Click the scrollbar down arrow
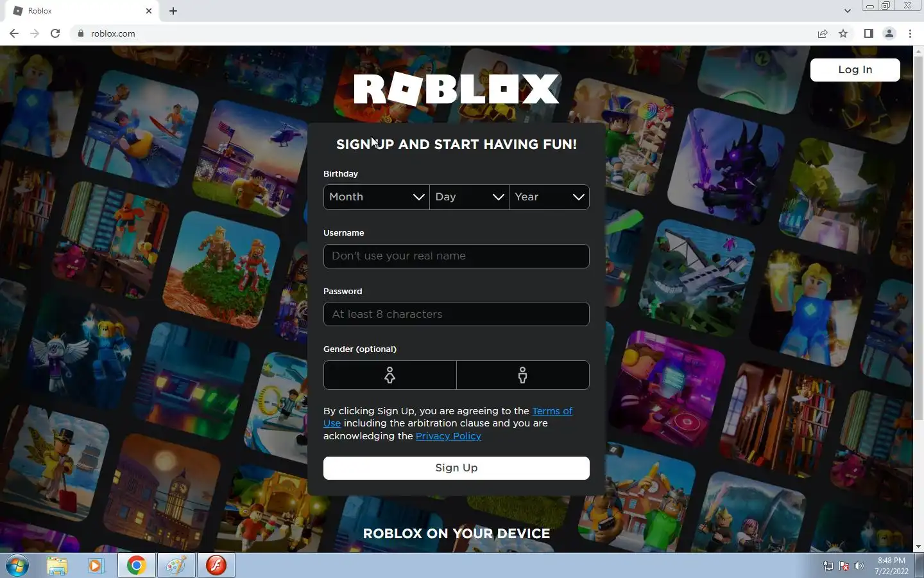 pos(918,547)
